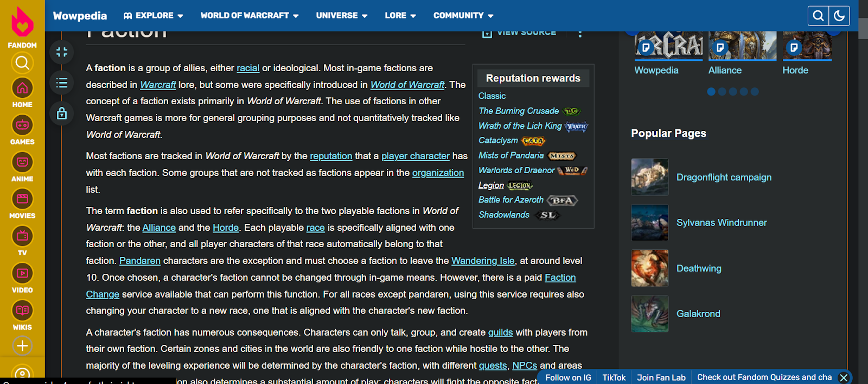The height and width of the screenshot is (384, 868).
Task: Open the Wandering Isle link
Action: point(483,261)
